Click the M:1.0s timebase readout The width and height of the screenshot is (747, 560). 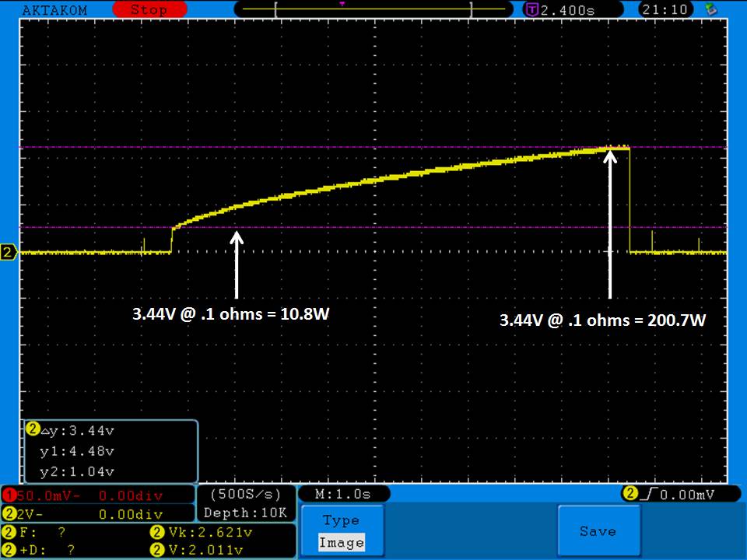[342, 495]
